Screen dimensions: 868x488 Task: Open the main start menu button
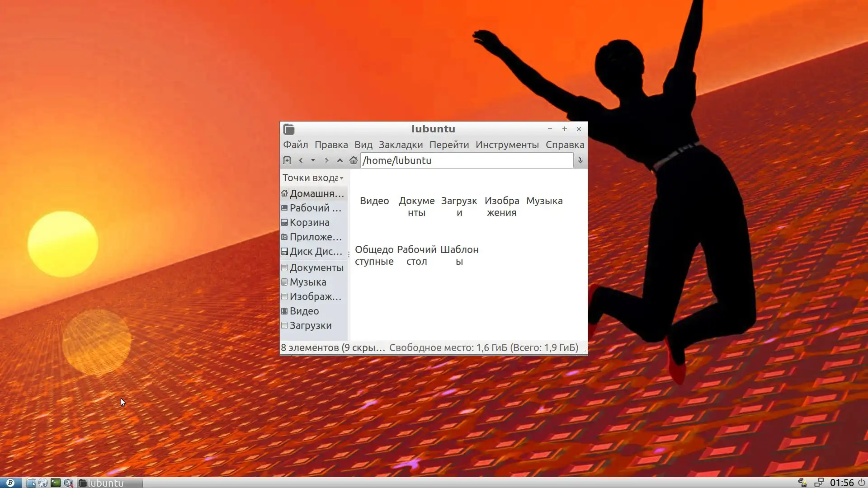click(10, 483)
